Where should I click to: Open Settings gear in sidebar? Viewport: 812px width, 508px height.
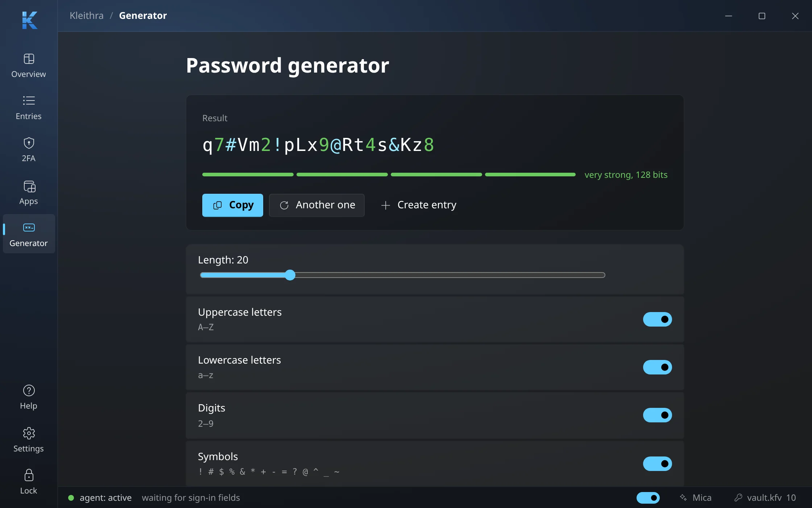(29, 439)
